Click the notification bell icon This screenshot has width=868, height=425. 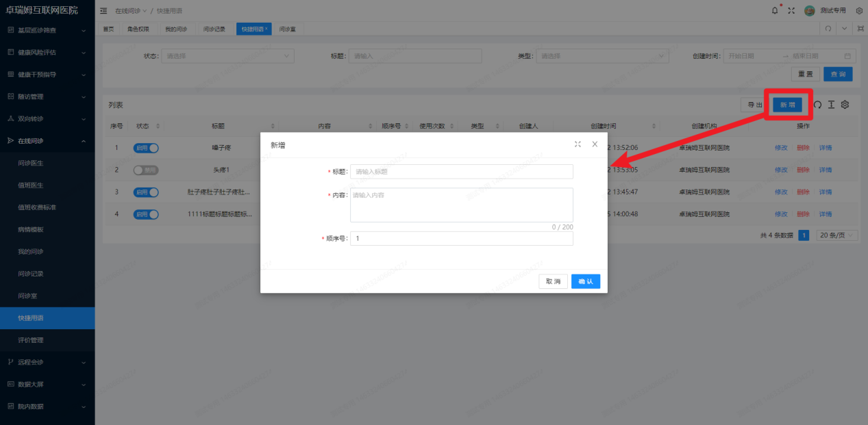775,11
